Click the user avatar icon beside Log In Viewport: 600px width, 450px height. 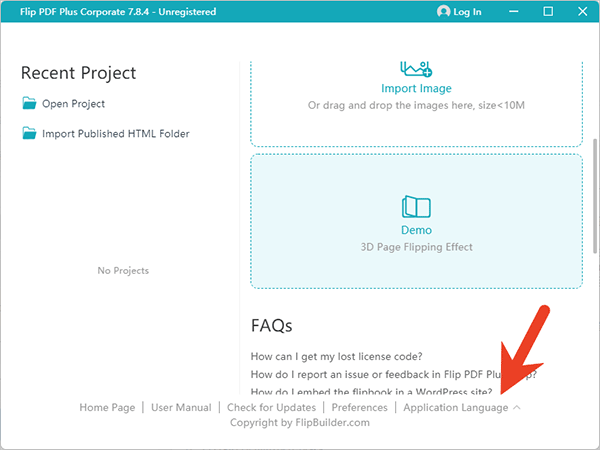point(443,11)
